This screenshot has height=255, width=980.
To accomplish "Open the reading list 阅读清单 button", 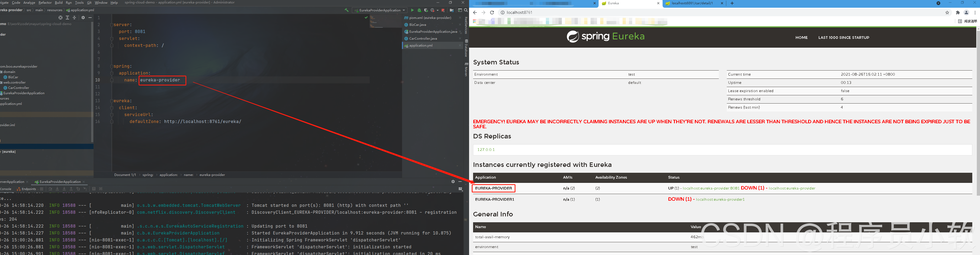I will (967, 21).
